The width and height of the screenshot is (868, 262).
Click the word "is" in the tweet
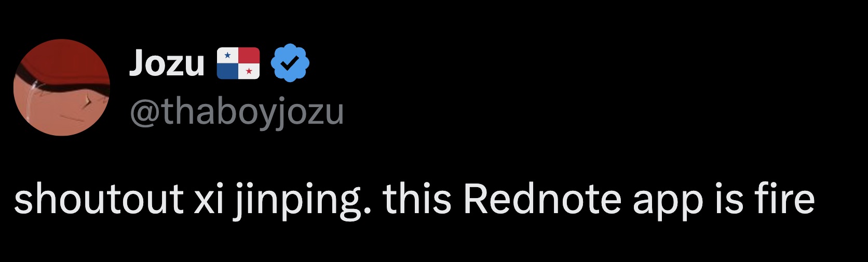tap(726, 199)
